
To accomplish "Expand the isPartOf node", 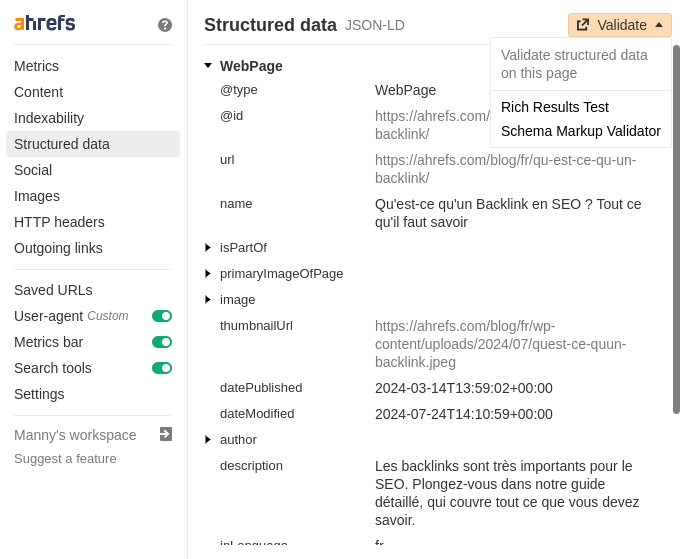I will tap(208, 248).
